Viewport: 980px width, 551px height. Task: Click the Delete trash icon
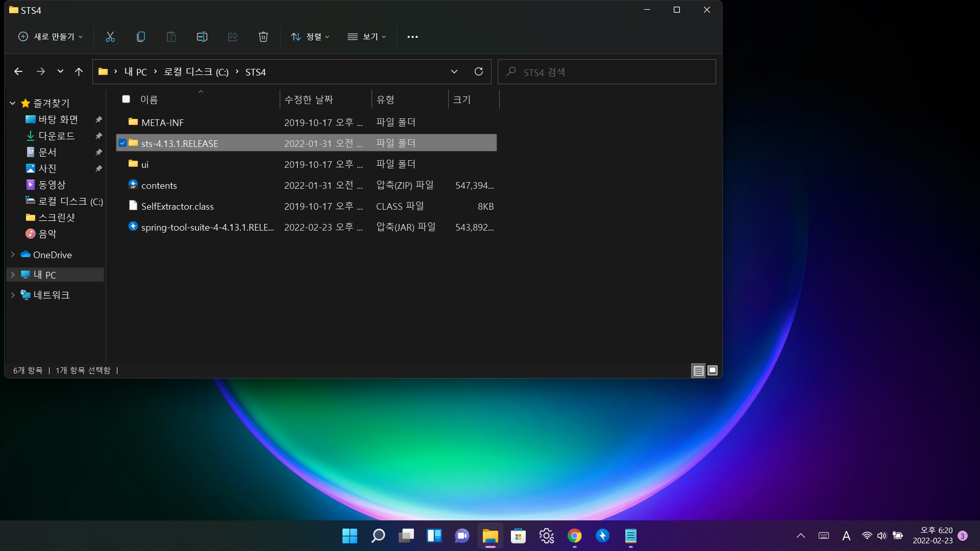tap(263, 37)
